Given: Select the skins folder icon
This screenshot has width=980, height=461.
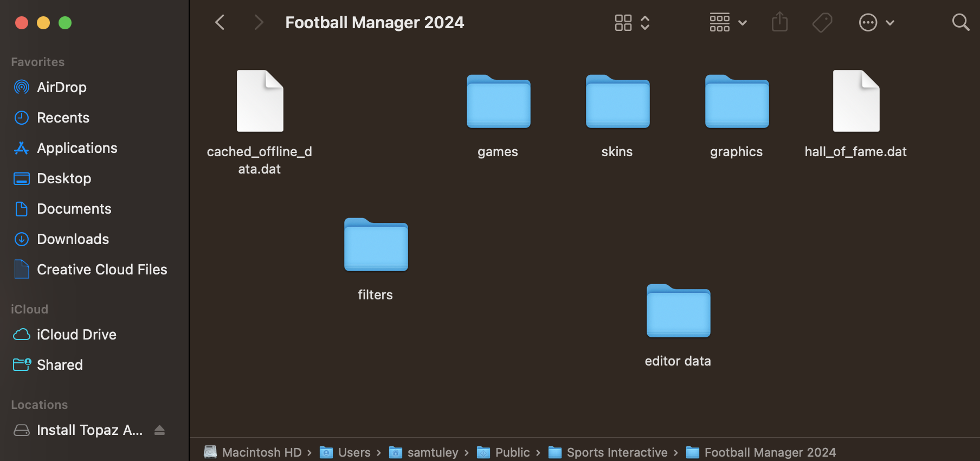Looking at the screenshot, I should (618, 101).
